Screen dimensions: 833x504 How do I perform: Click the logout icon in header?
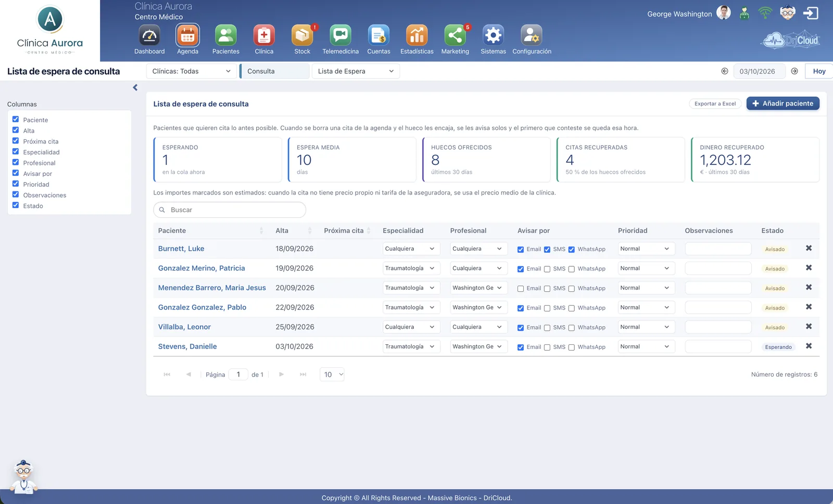coord(811,13)
